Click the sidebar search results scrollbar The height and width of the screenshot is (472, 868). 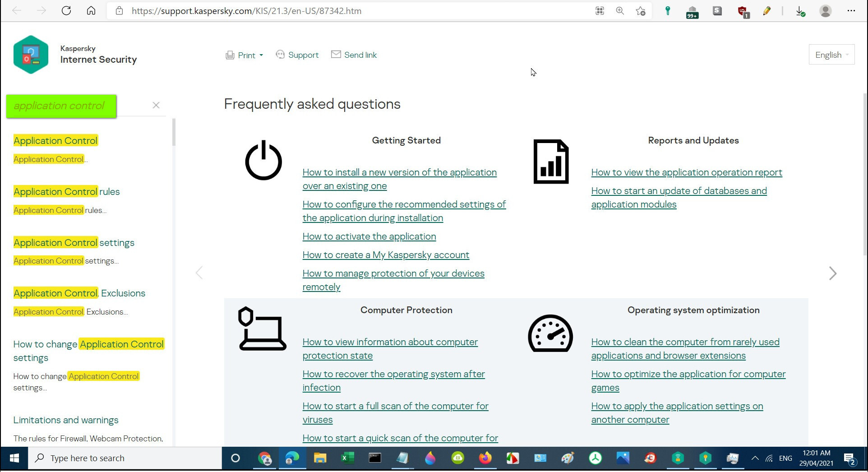coord(174,132)
